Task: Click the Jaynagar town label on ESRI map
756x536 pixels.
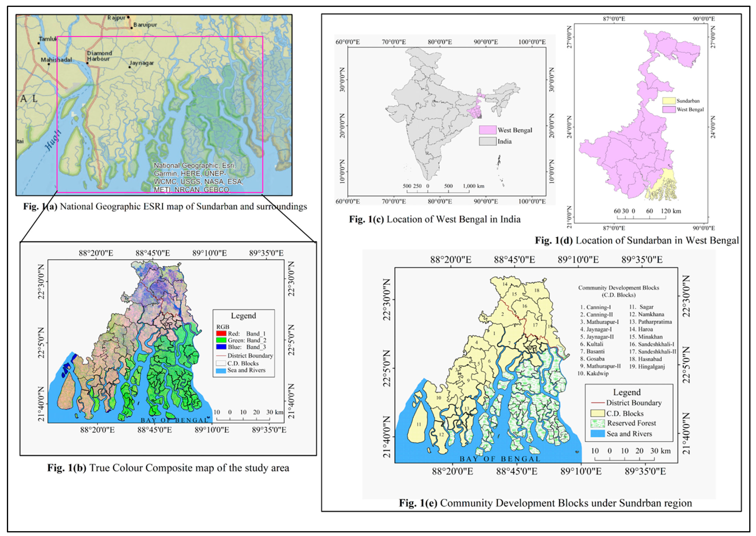Action: click(x=142, y=63)
